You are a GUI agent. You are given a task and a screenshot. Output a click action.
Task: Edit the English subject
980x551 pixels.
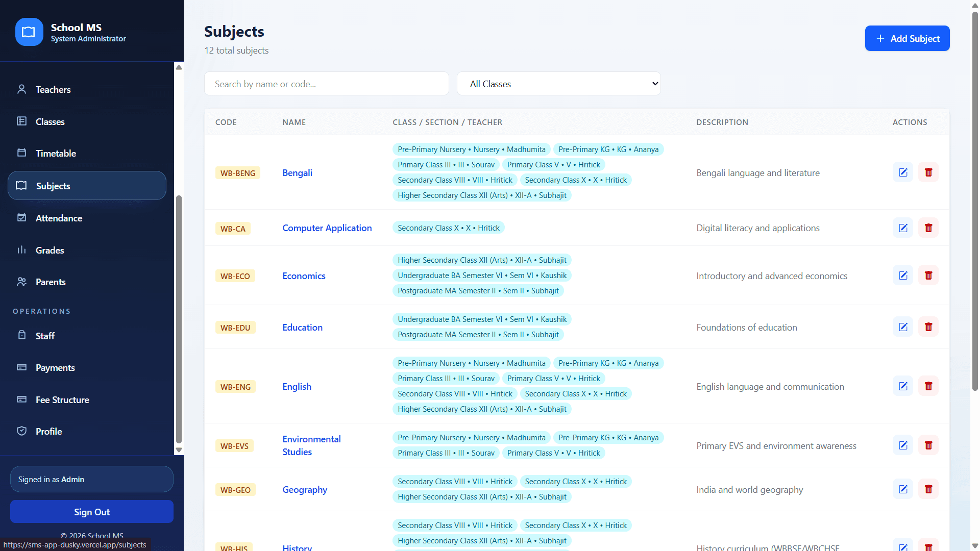[903, 386]
